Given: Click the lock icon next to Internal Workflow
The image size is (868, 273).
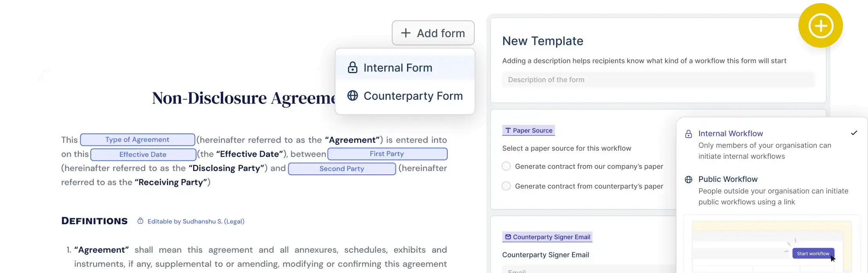Looking at the screenshot, I should pyautogui.click(x=689, y=134).
